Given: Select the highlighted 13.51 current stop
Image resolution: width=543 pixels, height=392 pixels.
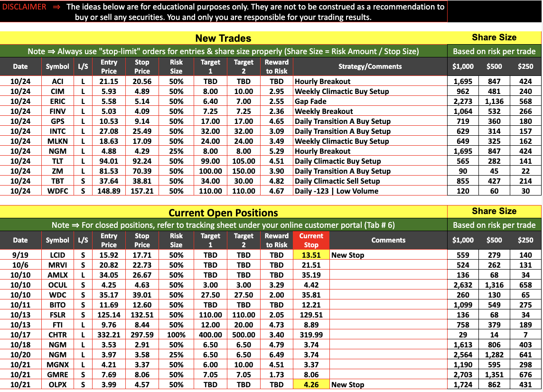Looking at the screenshot, I should (311, 255).
